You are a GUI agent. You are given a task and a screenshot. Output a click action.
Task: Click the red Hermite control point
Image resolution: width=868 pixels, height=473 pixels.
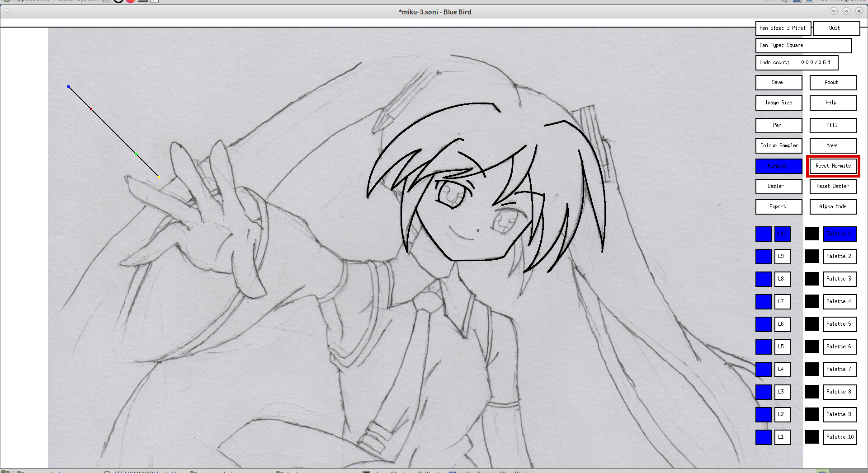(91, 109)
